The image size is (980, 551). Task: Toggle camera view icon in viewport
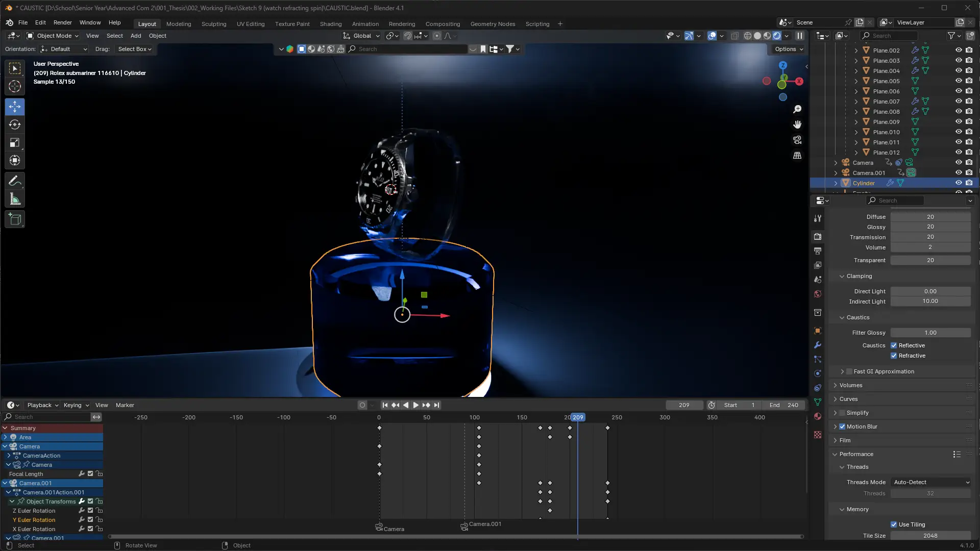click(x=797, y=140)
